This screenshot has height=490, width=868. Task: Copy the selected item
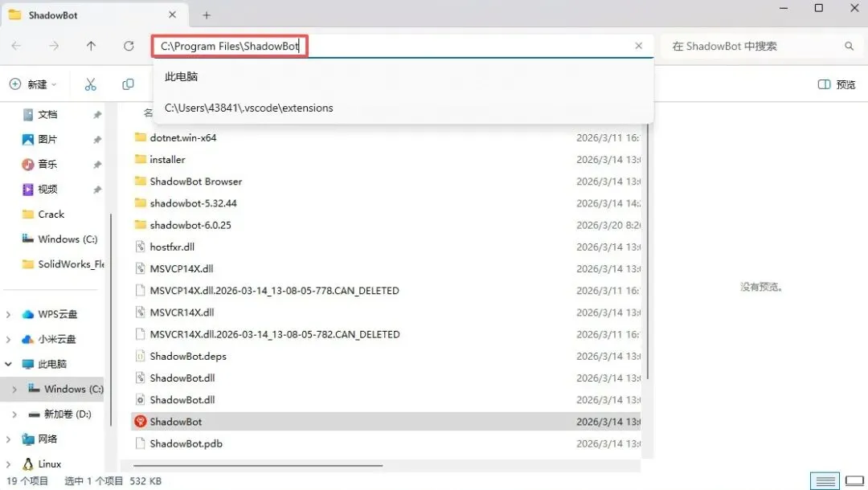(x=128, y=84)
